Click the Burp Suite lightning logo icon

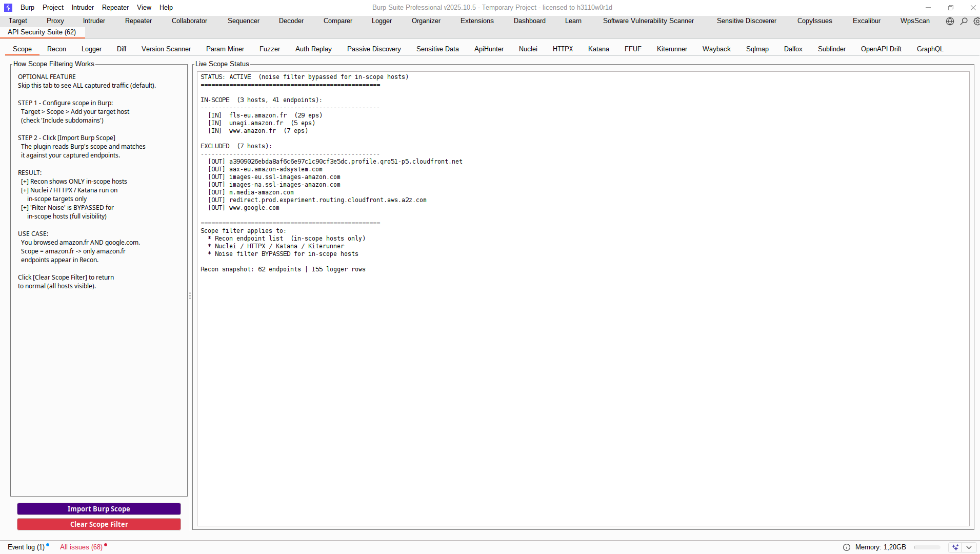pyautogui.click(x=8, y=8)
